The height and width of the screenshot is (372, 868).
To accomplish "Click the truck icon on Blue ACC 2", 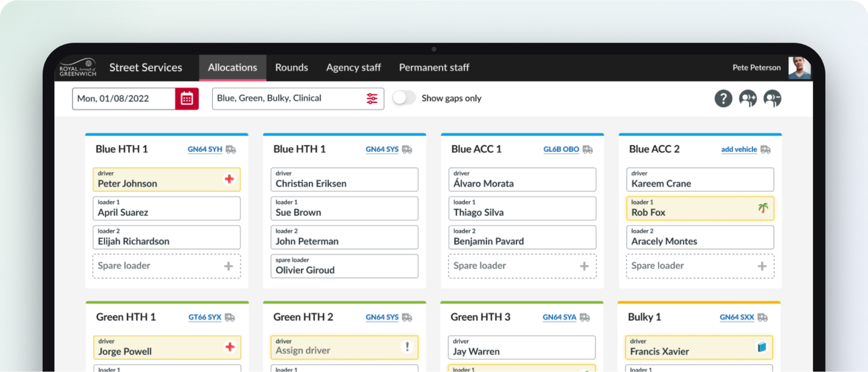I will click(765, 149).
